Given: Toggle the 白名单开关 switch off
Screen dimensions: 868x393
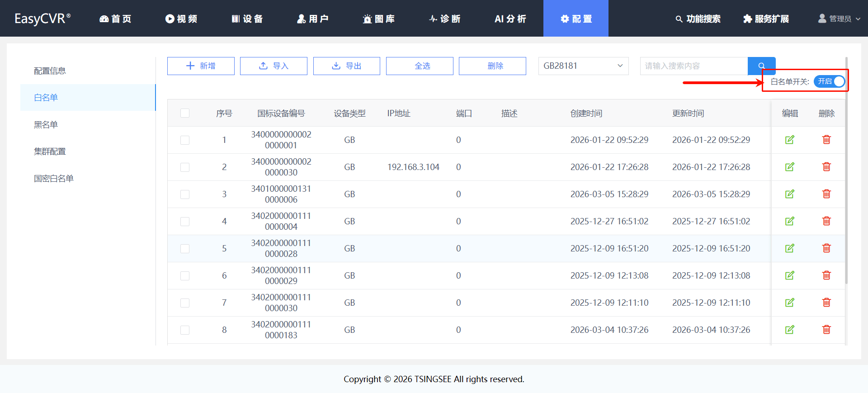Looking at the screenshot, I should click(x=829, y=81).
